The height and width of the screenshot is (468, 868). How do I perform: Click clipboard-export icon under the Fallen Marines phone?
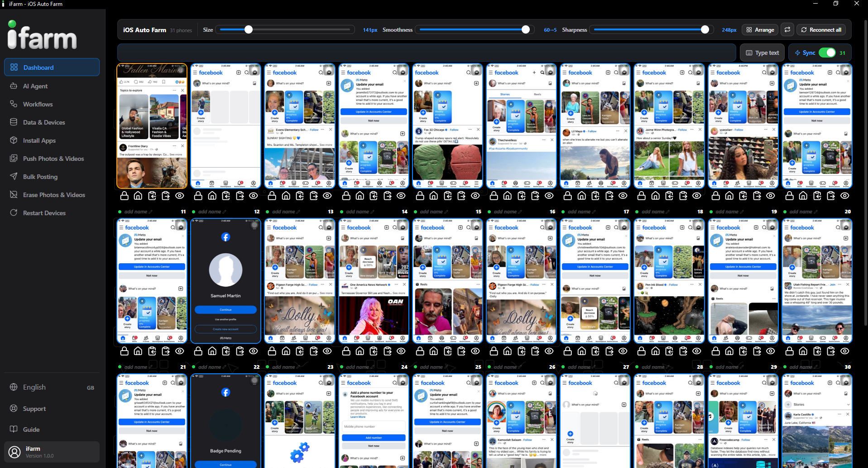click(166, 196)
